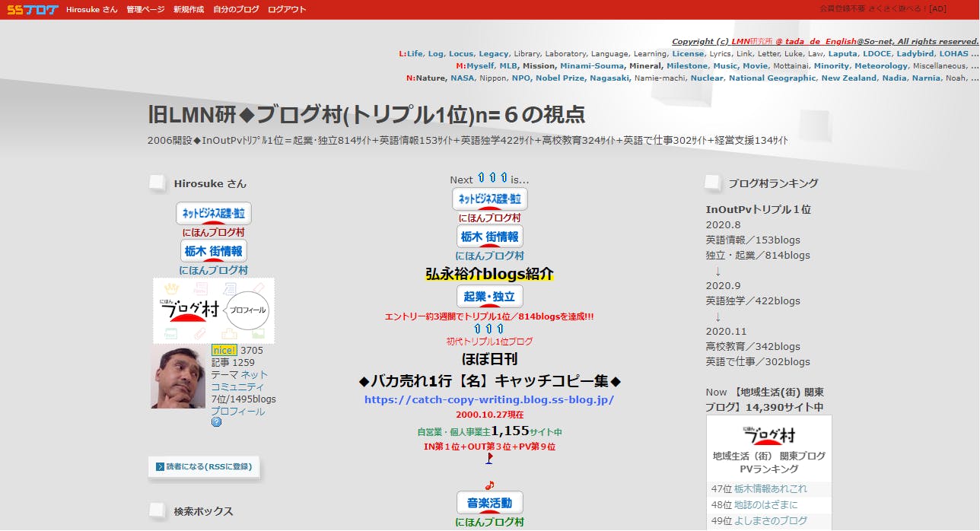
Task: Open the New Zealand tag link
Action: click(849, 78)
